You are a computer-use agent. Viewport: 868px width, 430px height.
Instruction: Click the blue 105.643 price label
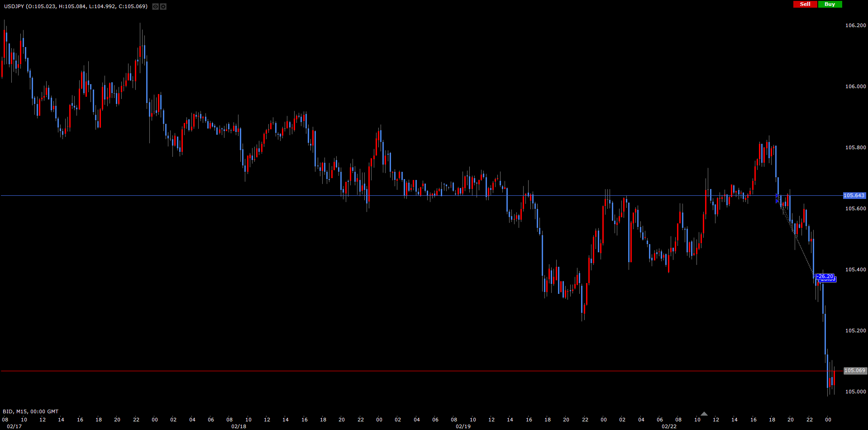pyautogui.click(x=854, y=196)
